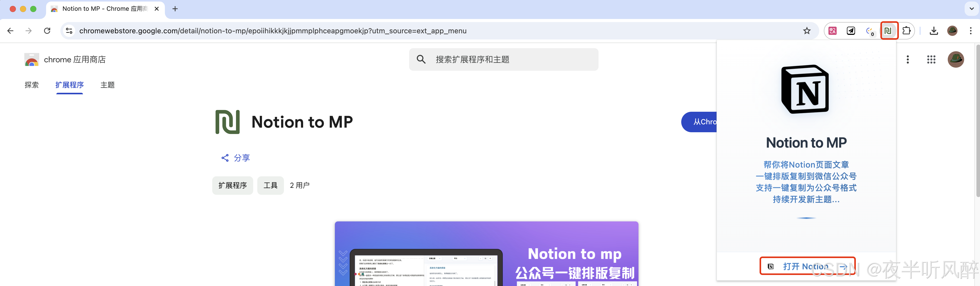Open the purple promo screenshot thumbnail

(487, 254)
